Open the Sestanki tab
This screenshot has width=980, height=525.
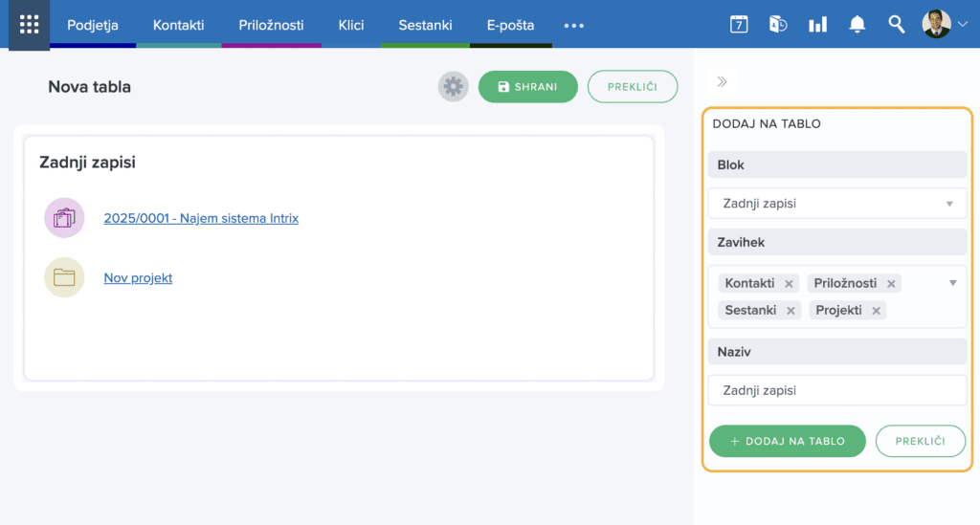point(425,25)
